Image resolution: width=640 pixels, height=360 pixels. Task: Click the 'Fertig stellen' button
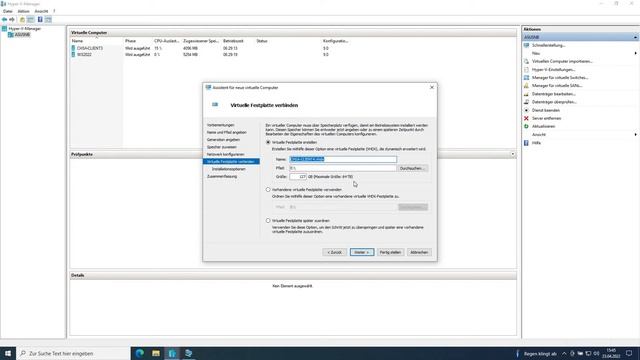(x=390, y=252)
